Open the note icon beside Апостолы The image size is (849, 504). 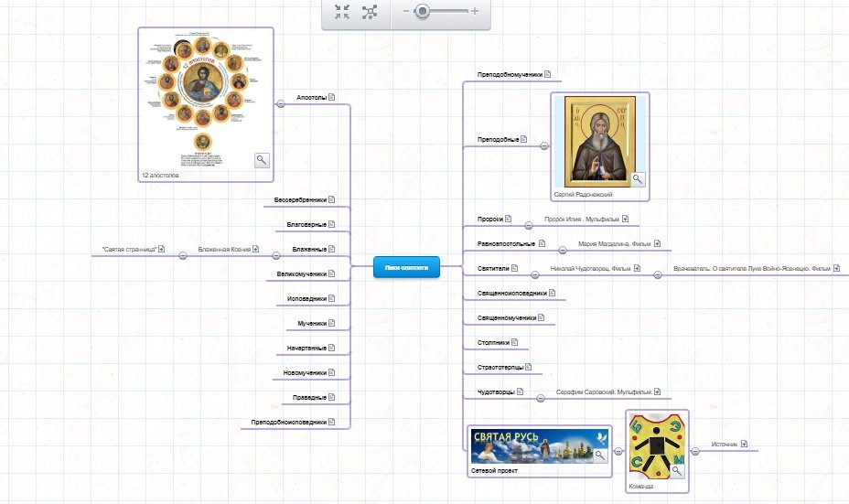click(x=333, y=96)
